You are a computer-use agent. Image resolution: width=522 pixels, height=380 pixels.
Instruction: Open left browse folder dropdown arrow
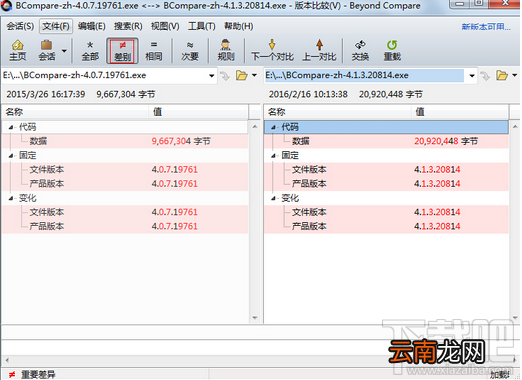coord(254,75)
